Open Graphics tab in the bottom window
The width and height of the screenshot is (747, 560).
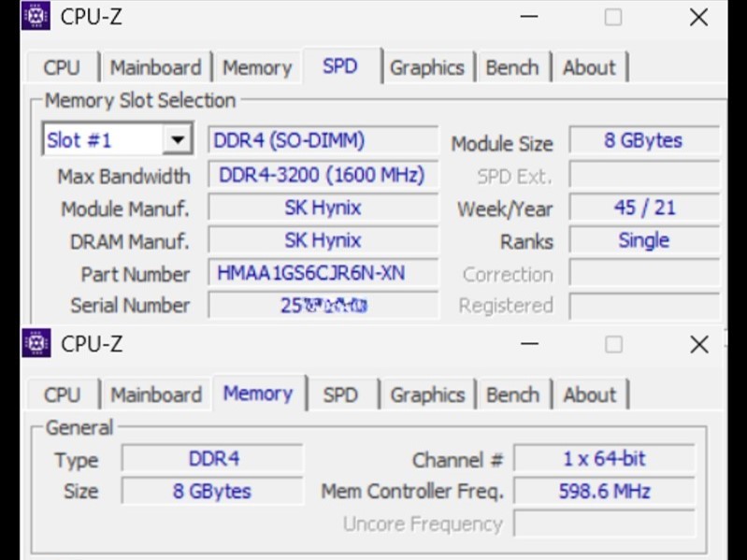pyautogui.click(x=428, y=395)
